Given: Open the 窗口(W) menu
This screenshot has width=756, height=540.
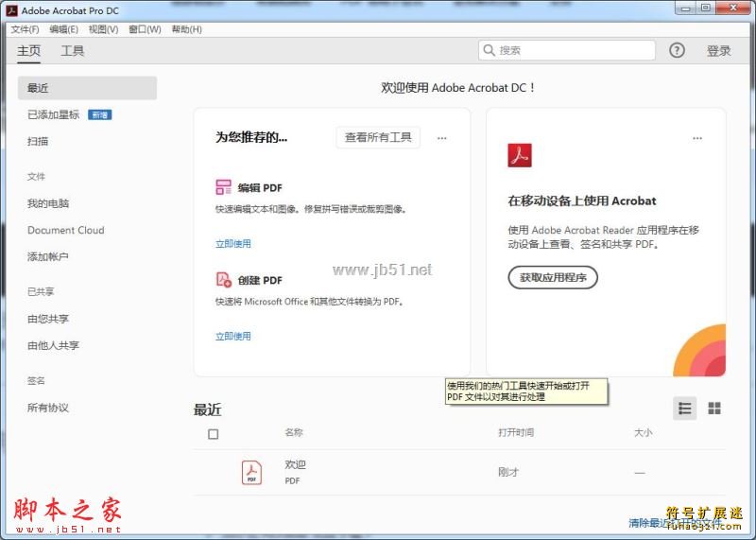Looking at the screenshot, I should click(x=145, y=29).
